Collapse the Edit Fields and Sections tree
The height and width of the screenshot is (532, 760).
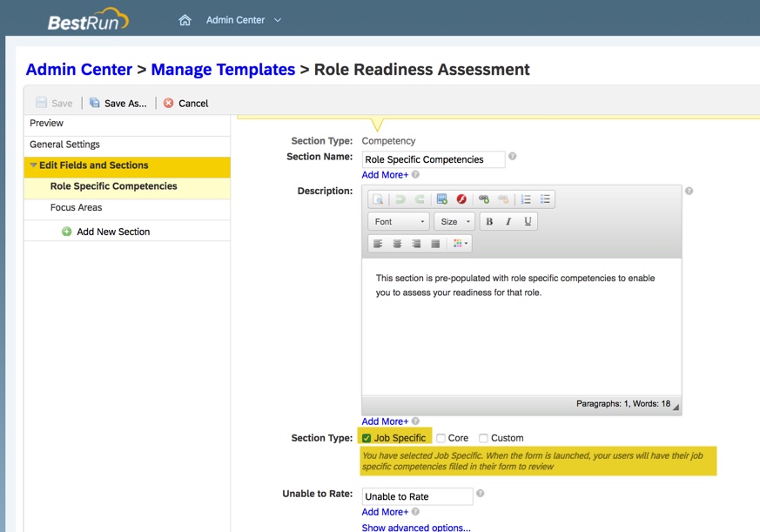tap(34, 165)
